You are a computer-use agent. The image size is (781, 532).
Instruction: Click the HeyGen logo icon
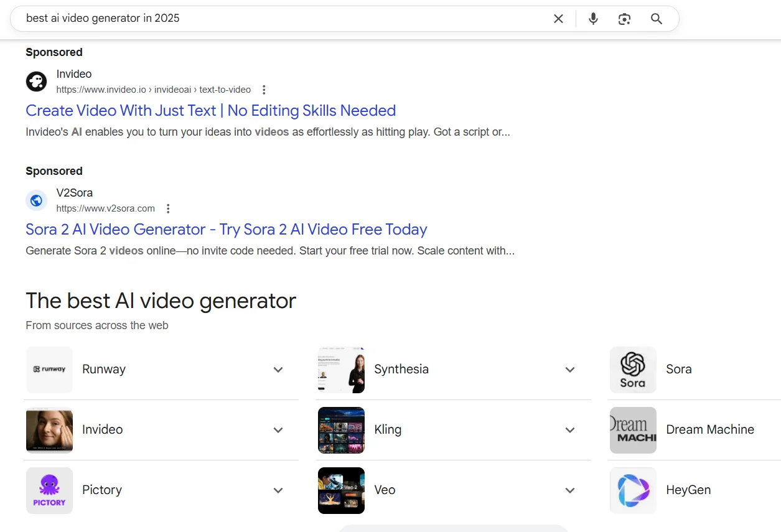(633, 490)
